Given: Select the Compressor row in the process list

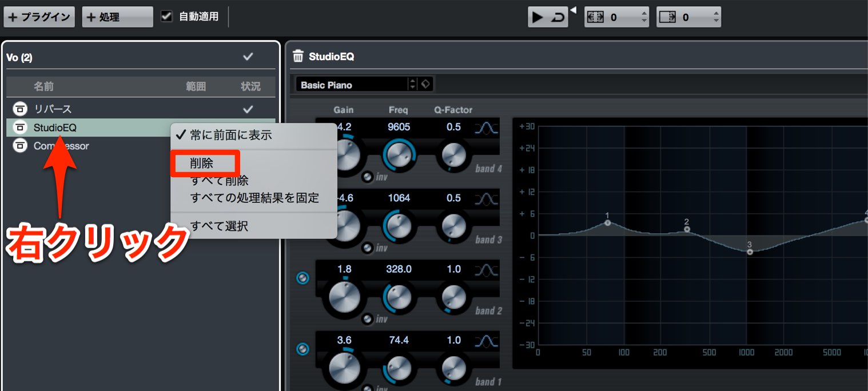Looking at the screenshot, I should coord(141,146).
